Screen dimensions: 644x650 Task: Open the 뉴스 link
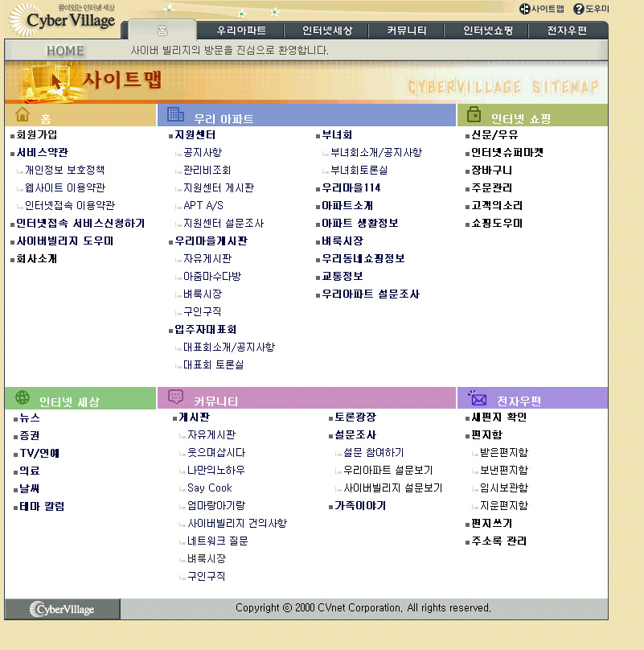coord(30,418)
